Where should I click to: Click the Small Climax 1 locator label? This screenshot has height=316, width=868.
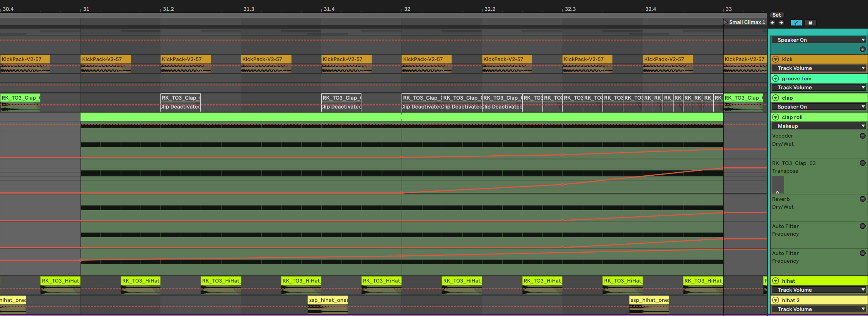tap(747, 22)
